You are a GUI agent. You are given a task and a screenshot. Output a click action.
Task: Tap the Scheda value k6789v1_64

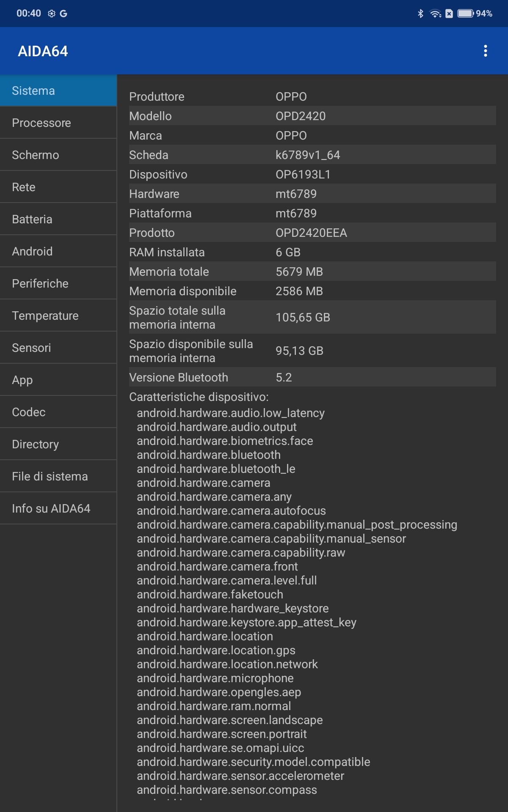308,155
